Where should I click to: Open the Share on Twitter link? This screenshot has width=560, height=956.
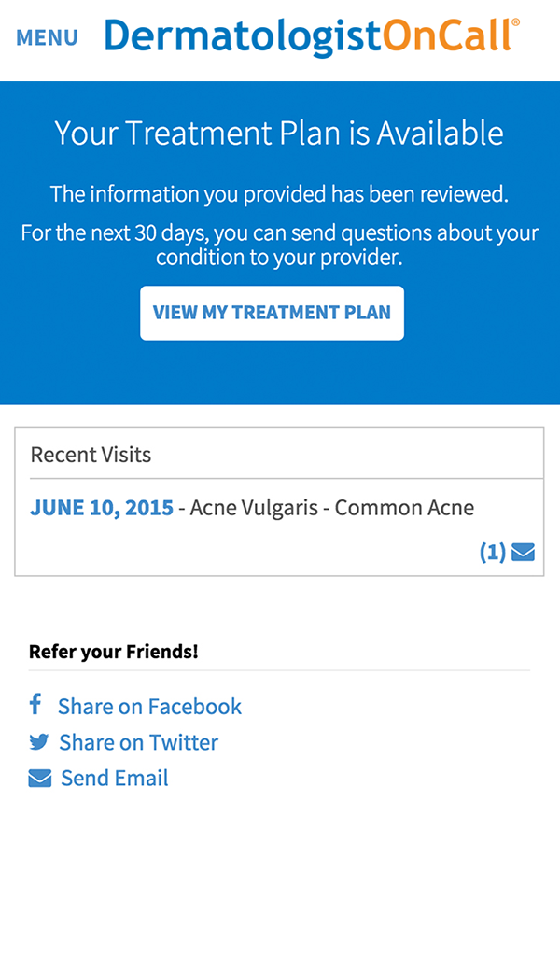pos(138,742)
